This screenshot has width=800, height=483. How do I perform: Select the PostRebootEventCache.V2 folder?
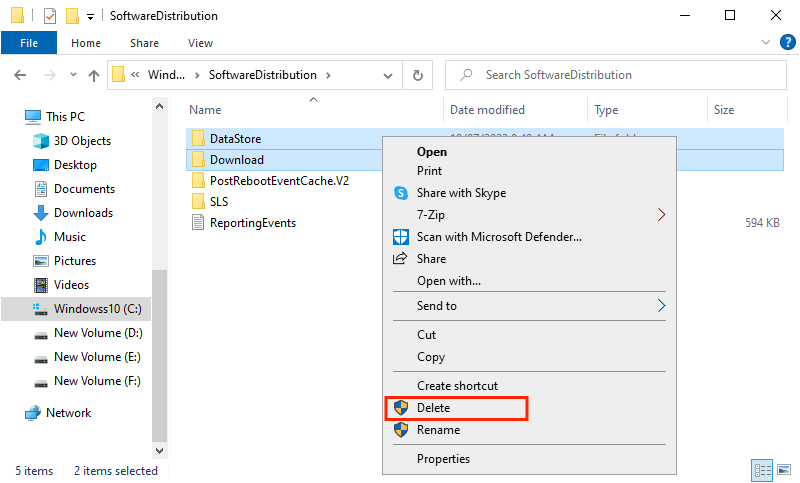click(x=279, y=181)
